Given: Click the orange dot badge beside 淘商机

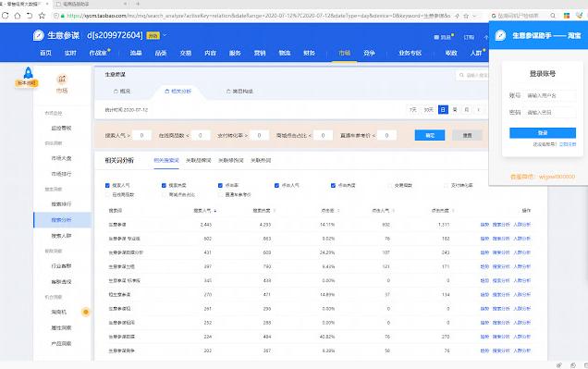Looking at the screenshot, I should pos(86,312).
